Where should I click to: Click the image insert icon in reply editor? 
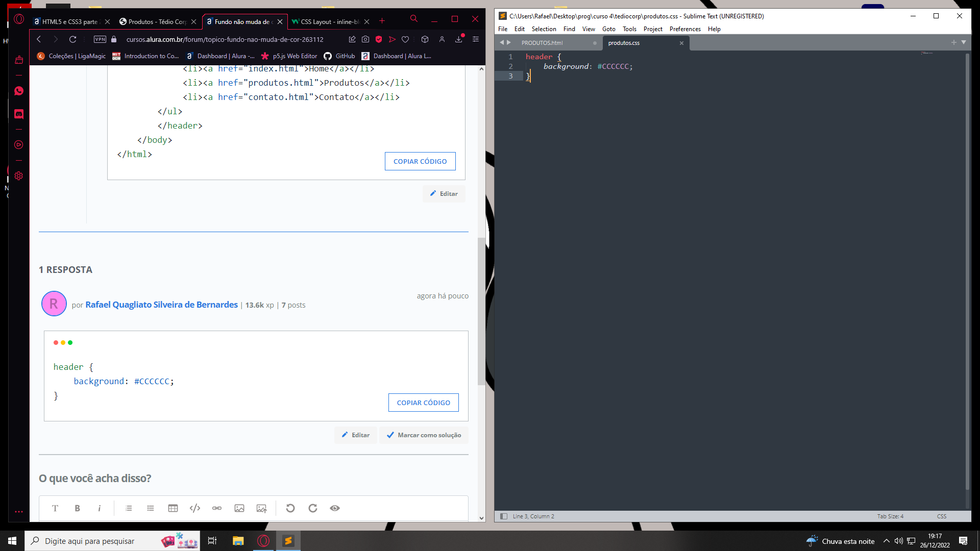tap(239, 508)
